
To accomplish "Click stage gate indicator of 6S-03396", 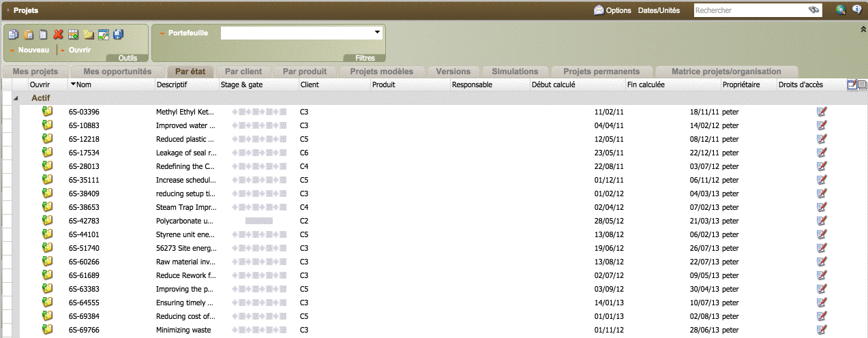I will [x=258, y=112].
